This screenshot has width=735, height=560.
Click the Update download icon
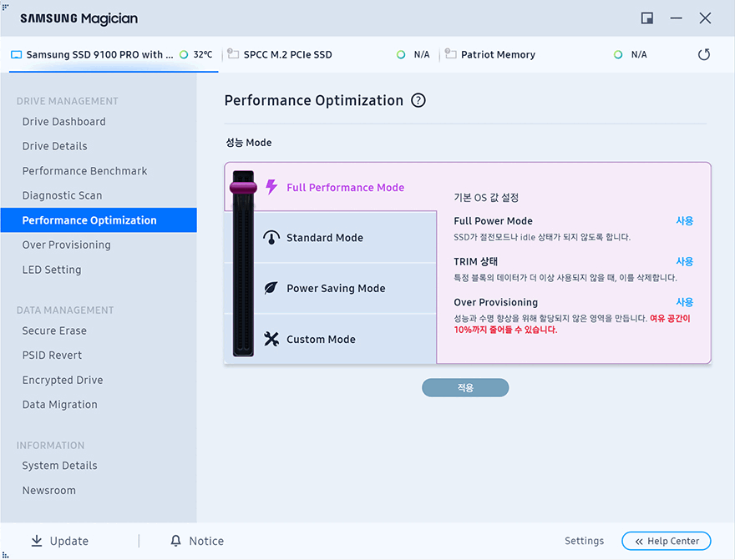point(36,540)
